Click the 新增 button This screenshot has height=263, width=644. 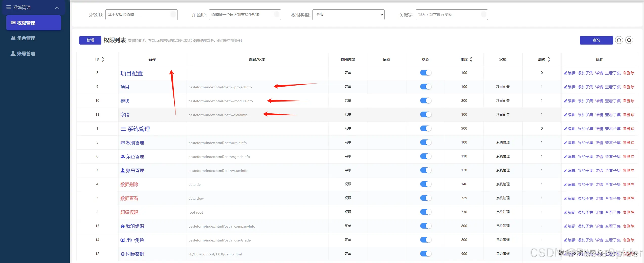coord(90,40)
